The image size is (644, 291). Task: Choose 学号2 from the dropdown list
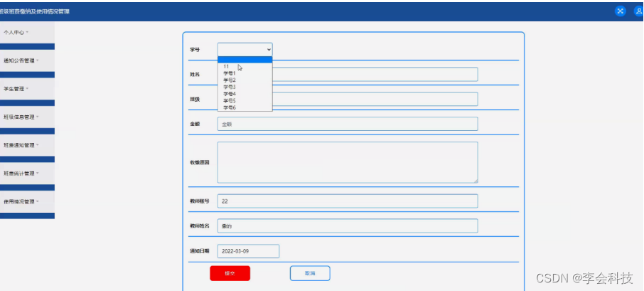[x=245, y=80]
